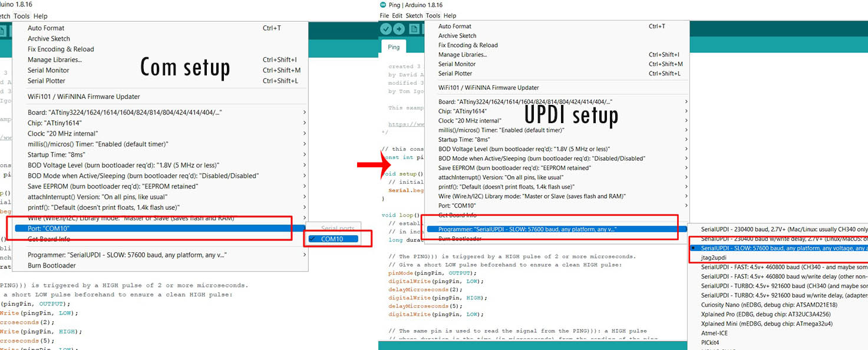Open highlighted Programmer entry in Ping window
This screenshot has width=868, height=350.
click(x=556, y=229)
